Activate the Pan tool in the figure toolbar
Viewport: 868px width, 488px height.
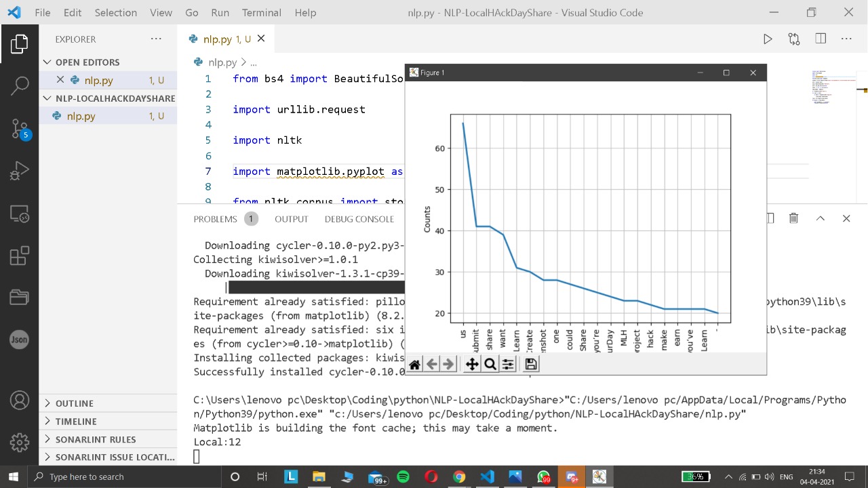tap(471, 364)
